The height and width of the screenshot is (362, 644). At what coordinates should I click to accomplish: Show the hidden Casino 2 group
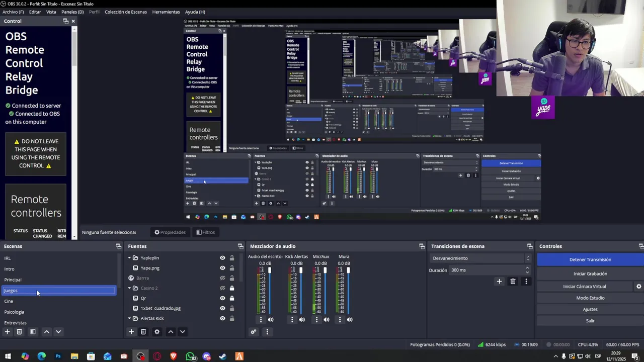222,288
